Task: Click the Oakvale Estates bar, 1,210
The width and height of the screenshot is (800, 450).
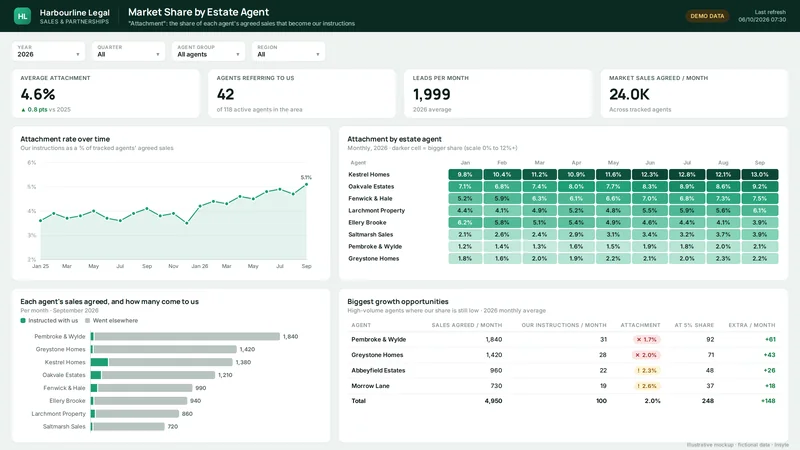Action: coord(153,375)
